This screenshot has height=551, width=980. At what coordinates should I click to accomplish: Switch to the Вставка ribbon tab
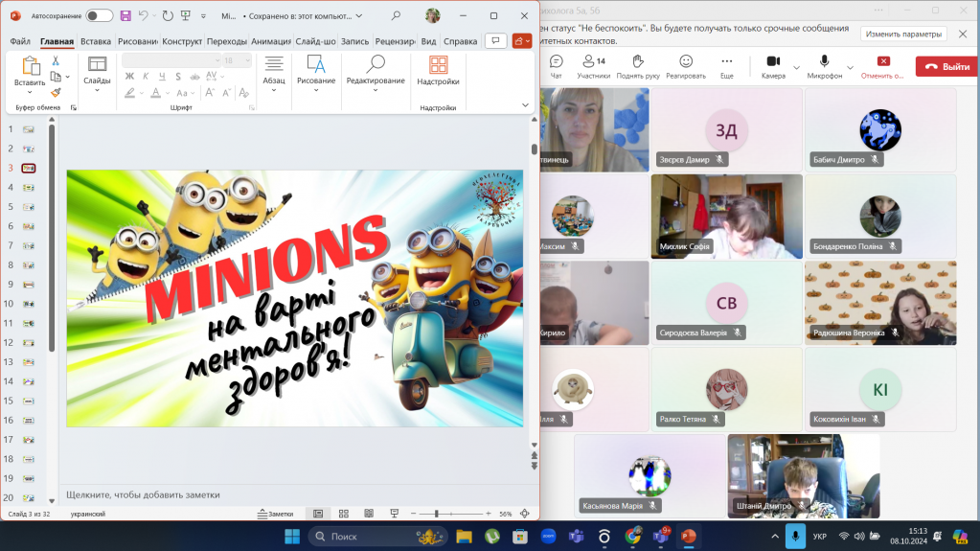tap(96, 41)
